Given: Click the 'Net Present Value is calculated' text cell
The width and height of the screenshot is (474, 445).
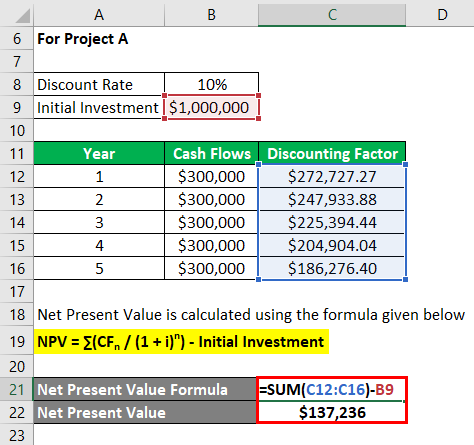Looking at the screenshot, I should point(251,314).
